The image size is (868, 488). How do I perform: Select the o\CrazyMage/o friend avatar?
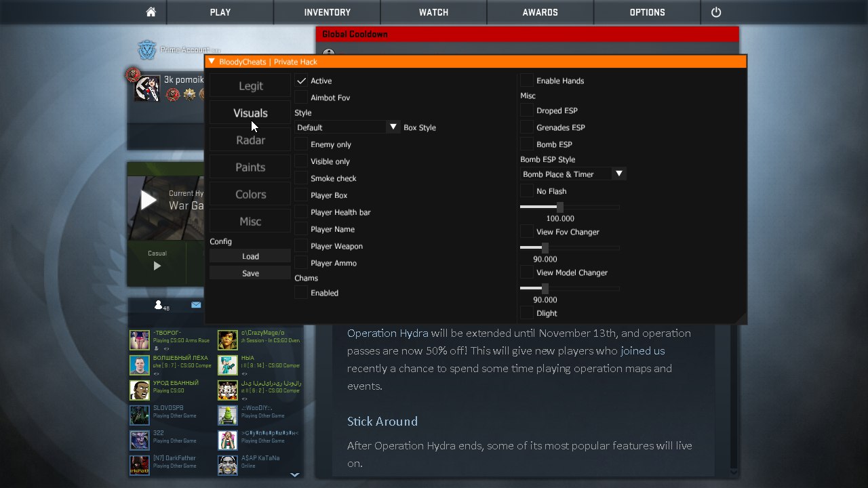(x=228, y=340)
